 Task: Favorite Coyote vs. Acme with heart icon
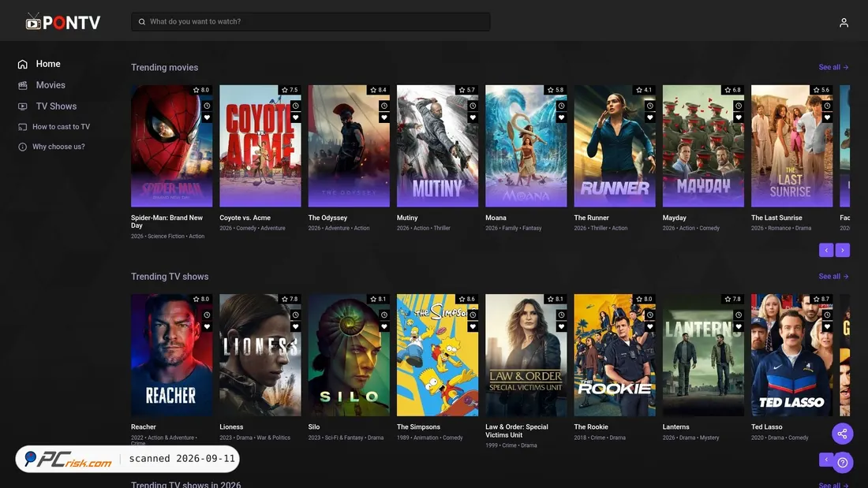pyautogui.click(x=295, y=117)
